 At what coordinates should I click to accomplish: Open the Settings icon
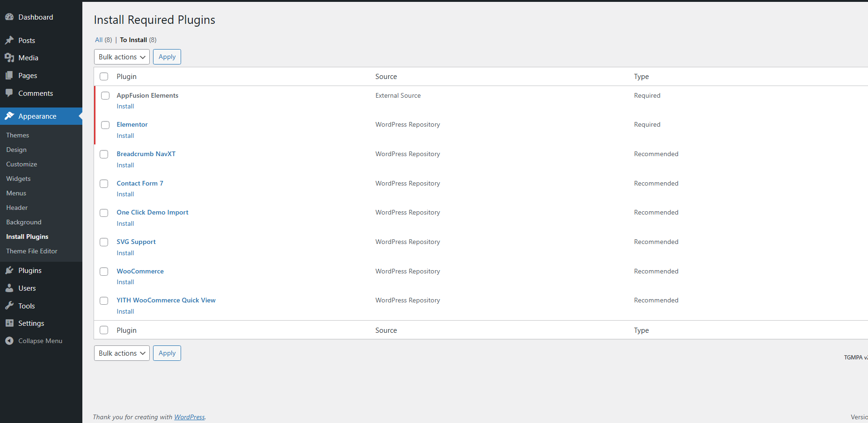click(9, 323)
